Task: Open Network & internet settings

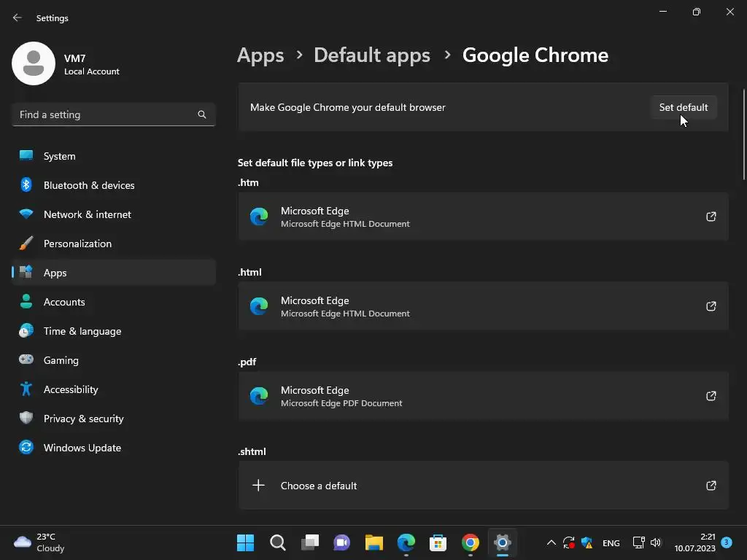Action: (113, 214)
